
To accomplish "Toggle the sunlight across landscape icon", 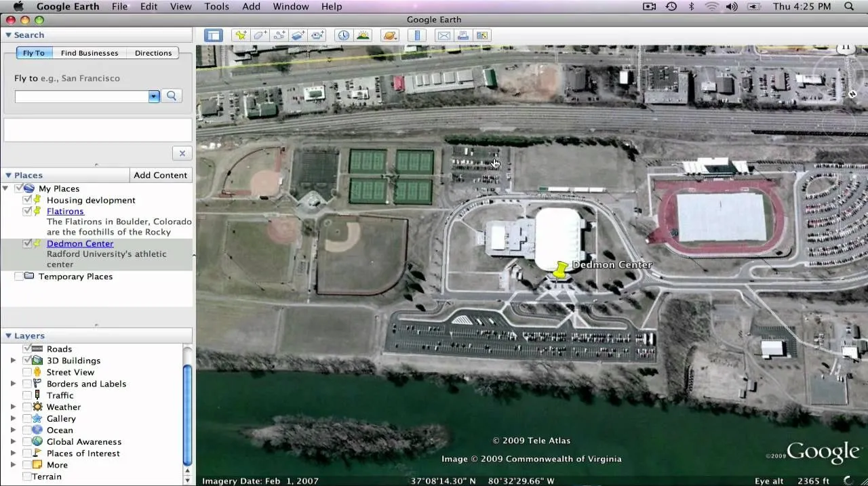I will point(363,35).
